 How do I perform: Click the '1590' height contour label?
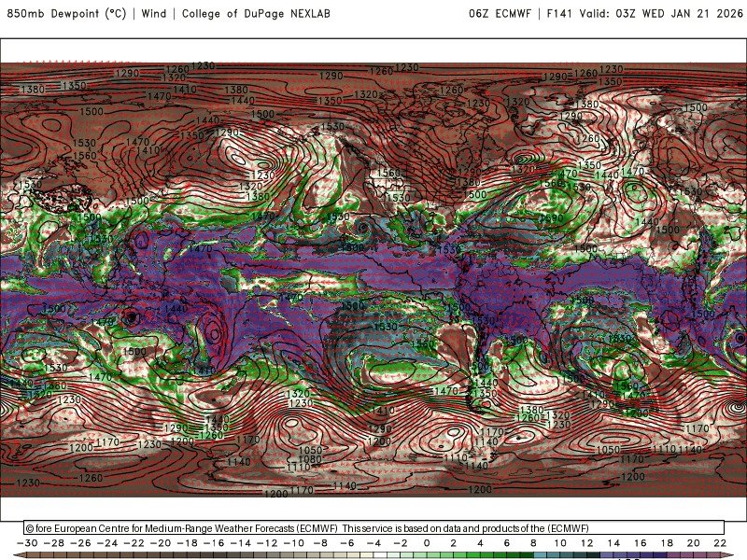[x=552, y=218]
